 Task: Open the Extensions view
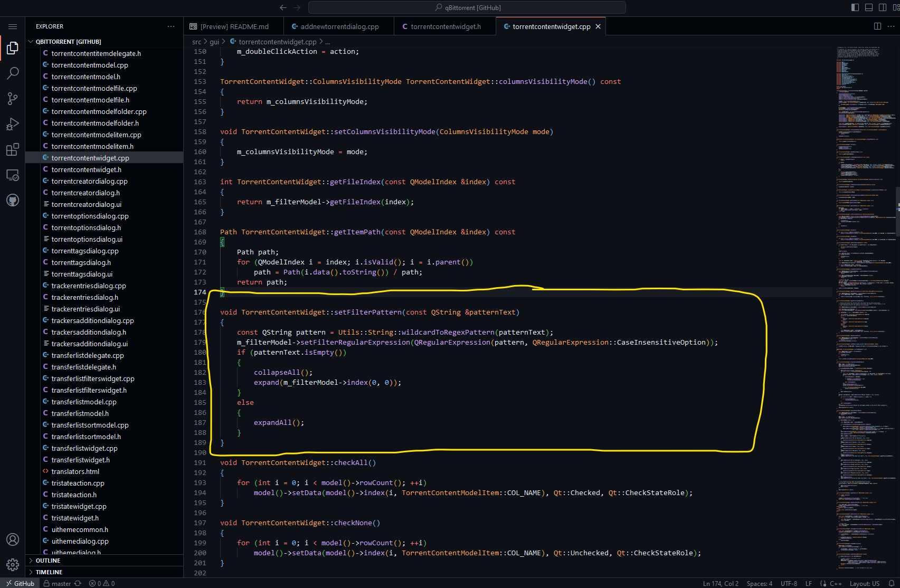tap(13, 149)
